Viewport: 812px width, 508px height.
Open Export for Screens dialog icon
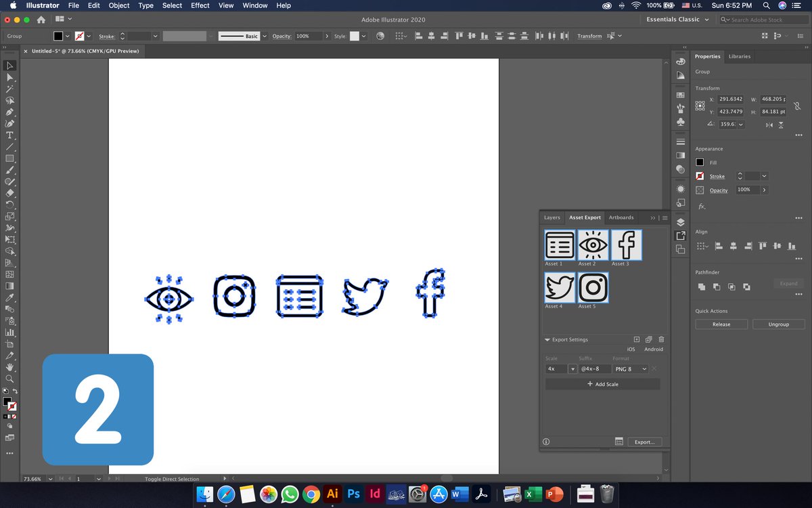[618, 441]
